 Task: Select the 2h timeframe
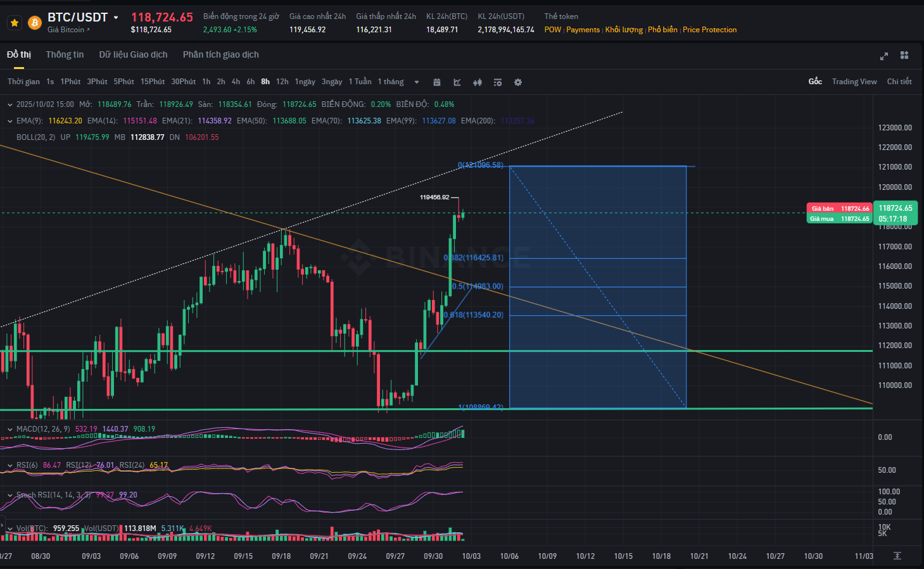tap(221, 82)
